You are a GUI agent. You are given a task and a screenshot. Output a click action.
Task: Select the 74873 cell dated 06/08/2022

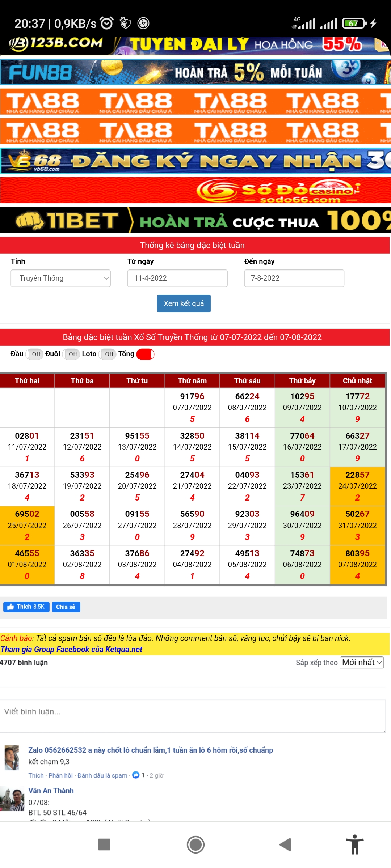[x=302, y=565]
